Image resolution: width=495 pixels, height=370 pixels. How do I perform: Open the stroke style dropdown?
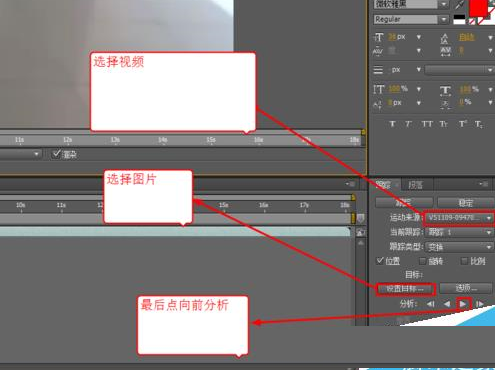coord(459,70)
